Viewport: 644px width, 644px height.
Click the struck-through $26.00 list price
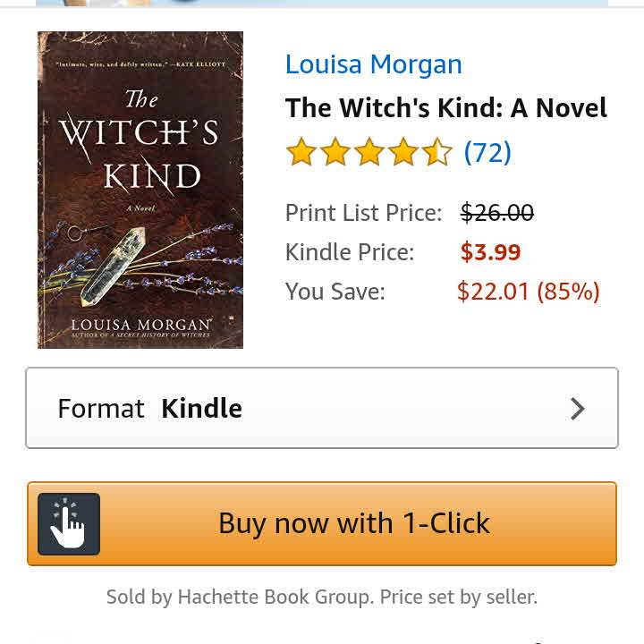pos(497,213)
